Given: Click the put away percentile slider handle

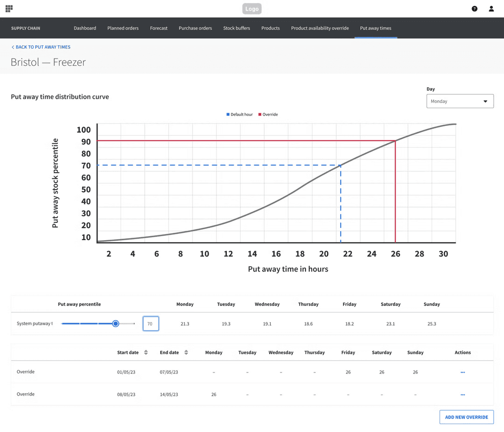Looking at the screenshot, I should pyautogui.click(x=116, y=324).
